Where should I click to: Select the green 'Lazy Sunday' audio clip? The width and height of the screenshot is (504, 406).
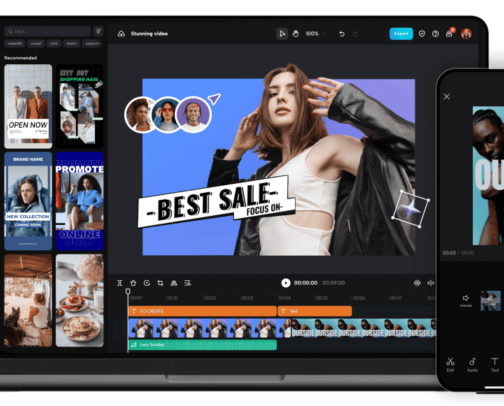pos(203,345)
